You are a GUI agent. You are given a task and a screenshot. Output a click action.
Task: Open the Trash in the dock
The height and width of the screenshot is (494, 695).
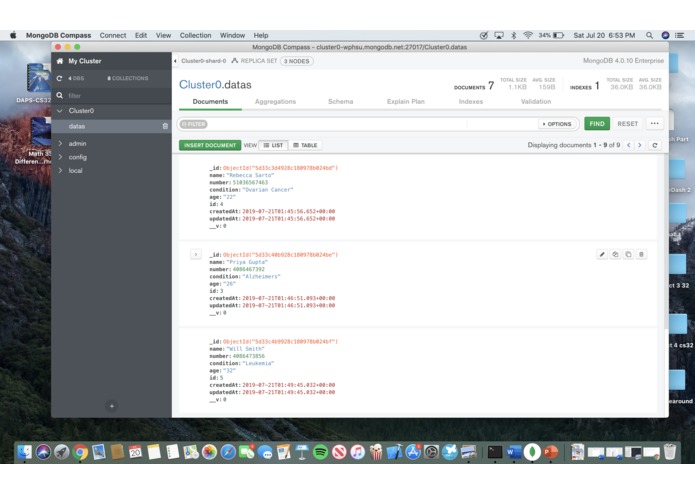click(x=670, y=452)
